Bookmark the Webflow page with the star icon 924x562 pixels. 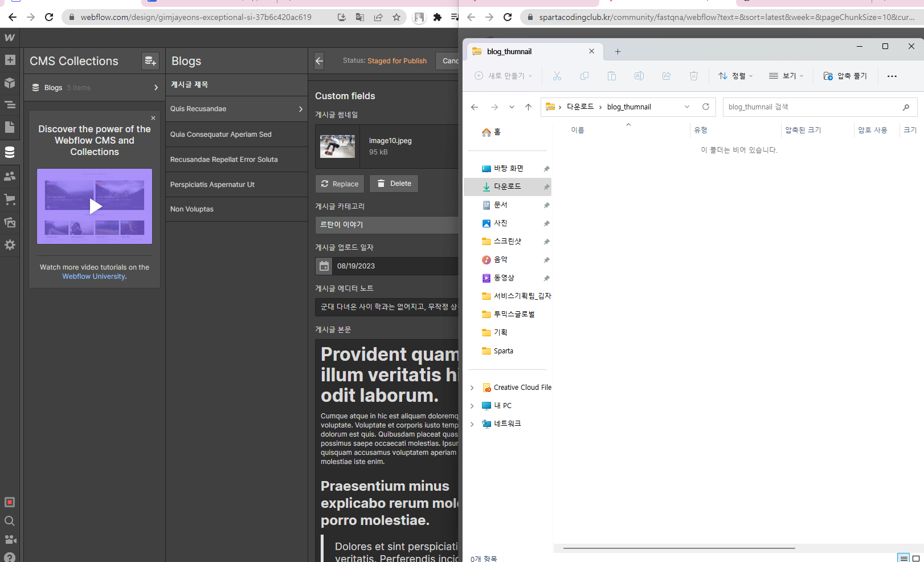point(396,17)
